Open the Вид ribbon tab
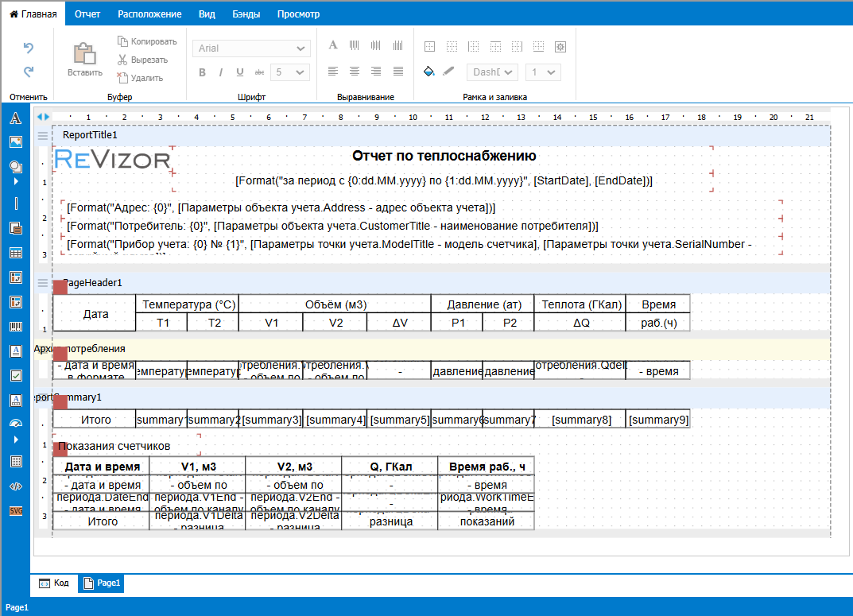Viewport: 853px width, 616px height. click(207, 14)
